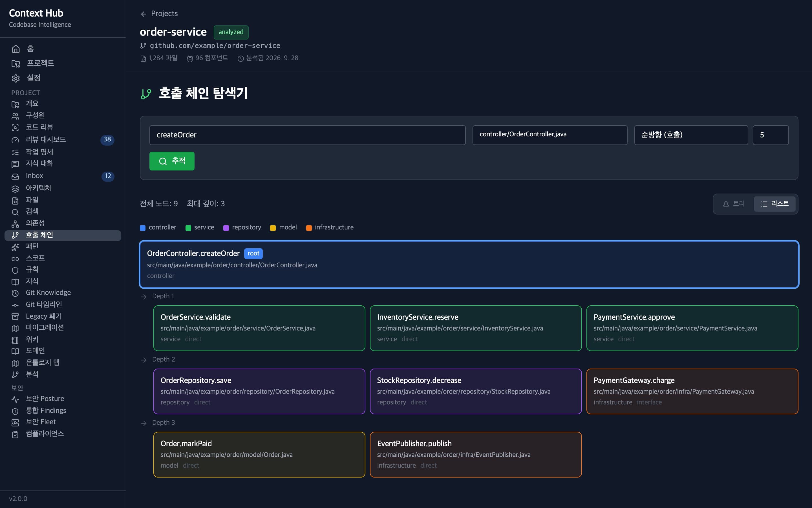Click the createOrder function name field

click(x=307, y=135)
